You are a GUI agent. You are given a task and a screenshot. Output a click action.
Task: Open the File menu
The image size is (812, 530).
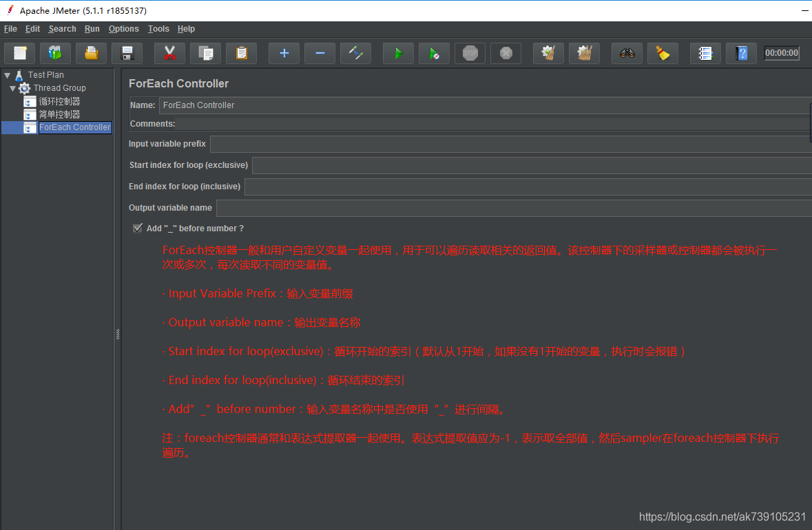click(x=10, y=29)
